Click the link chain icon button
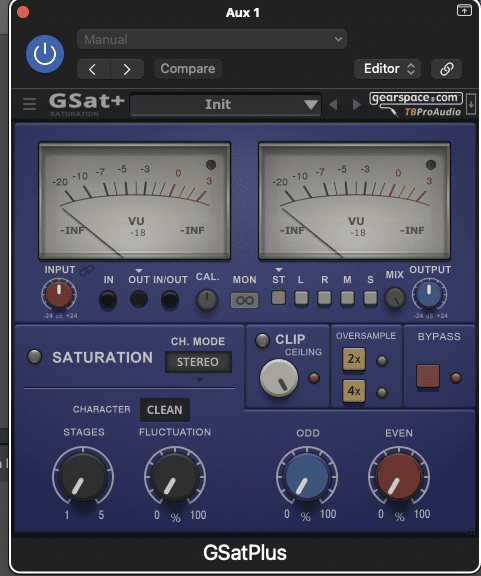This screenshot has width=481, height=576. 446,69
